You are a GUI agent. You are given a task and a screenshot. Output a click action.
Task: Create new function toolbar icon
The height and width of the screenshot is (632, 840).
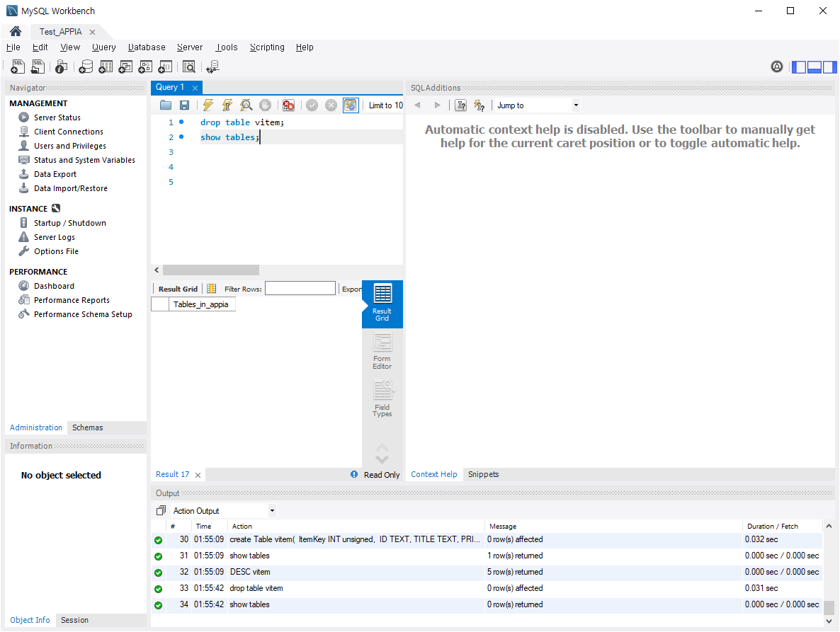(x=166, y=67)
